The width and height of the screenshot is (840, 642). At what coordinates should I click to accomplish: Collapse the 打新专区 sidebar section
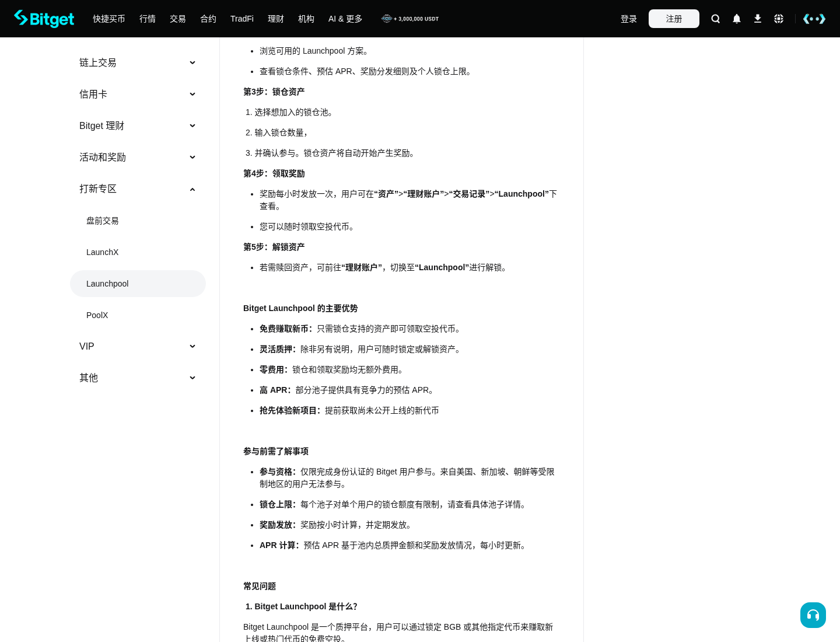(138, 189)
